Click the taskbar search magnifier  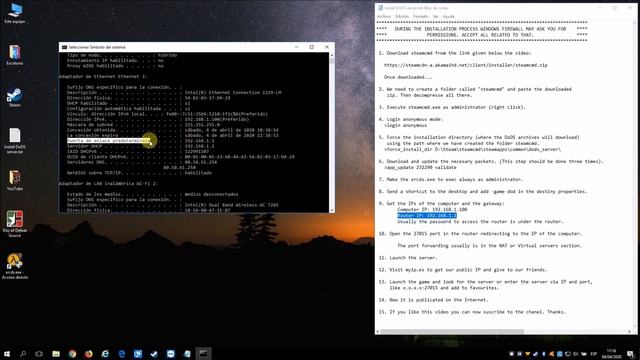tap(23, 353)
